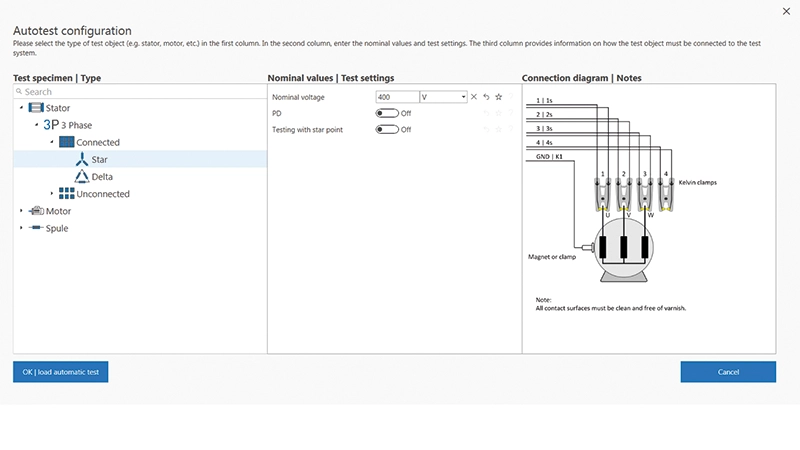Select the 3 Phase tree item
Screen dimensions: 800x450
coord(68,125)
